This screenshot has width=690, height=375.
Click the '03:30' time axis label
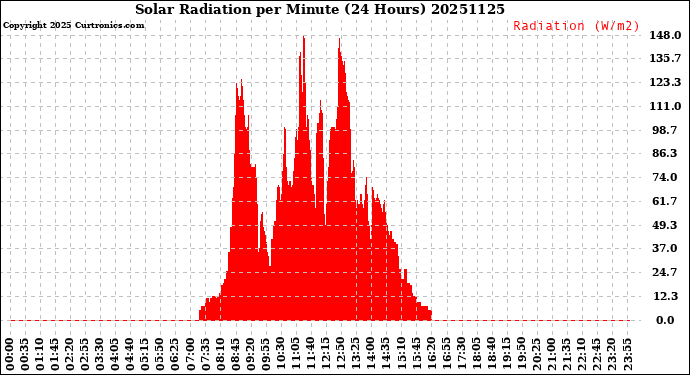click(100, 355)
